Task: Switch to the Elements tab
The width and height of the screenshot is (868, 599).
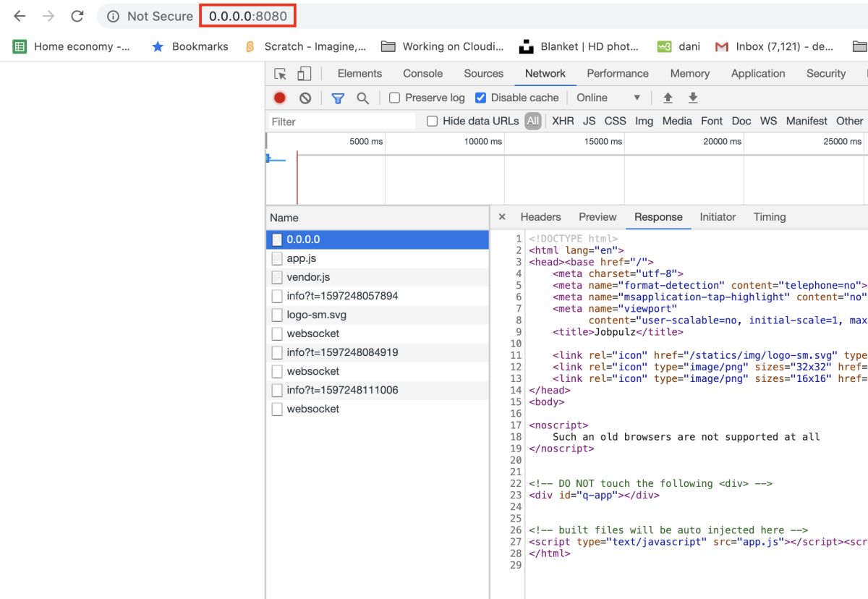Action: [x=359, y=74]
